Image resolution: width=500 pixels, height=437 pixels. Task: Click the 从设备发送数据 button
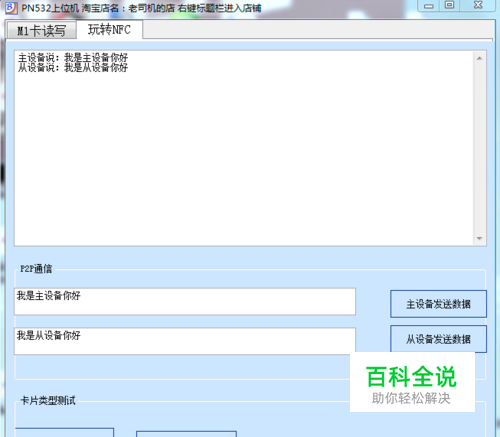tap(438, 339)
